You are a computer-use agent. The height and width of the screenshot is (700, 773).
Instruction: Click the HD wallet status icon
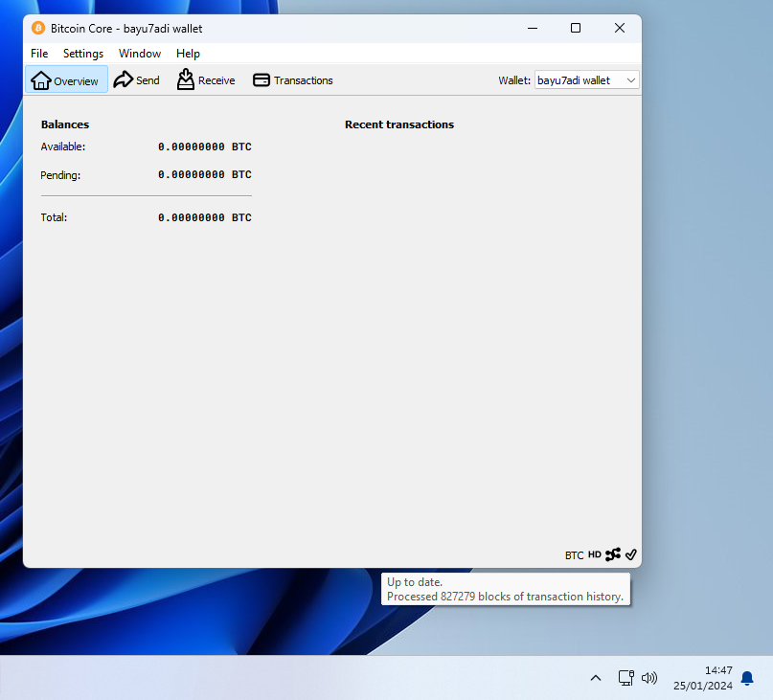coord(595,554)
